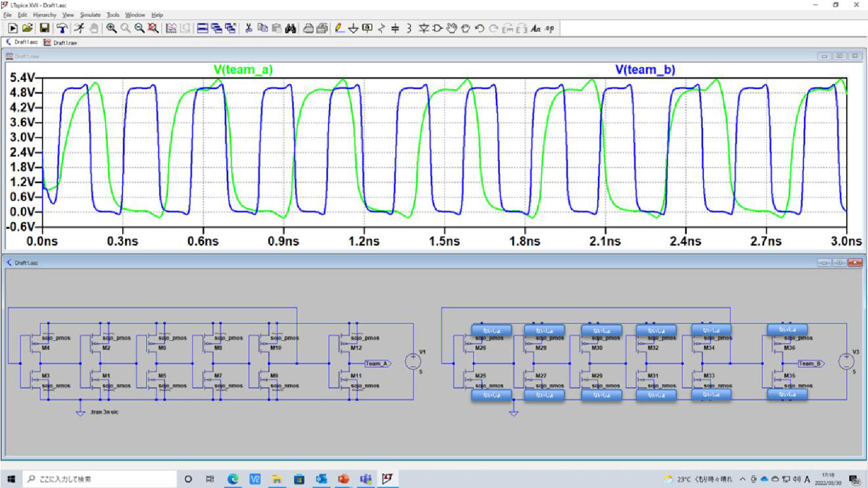Click the V(team_a) trace label

pos(243,70)
